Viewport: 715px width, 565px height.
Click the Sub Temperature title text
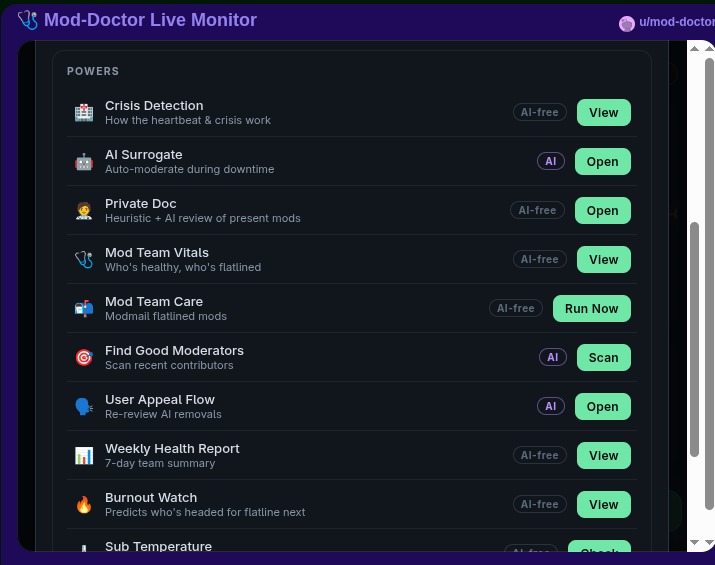click(x=159, y=546)
